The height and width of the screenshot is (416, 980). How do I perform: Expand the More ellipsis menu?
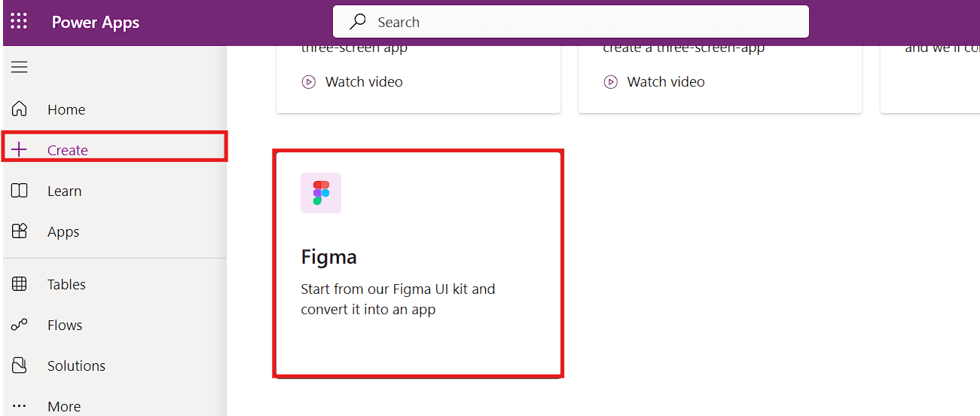[20, 406]
